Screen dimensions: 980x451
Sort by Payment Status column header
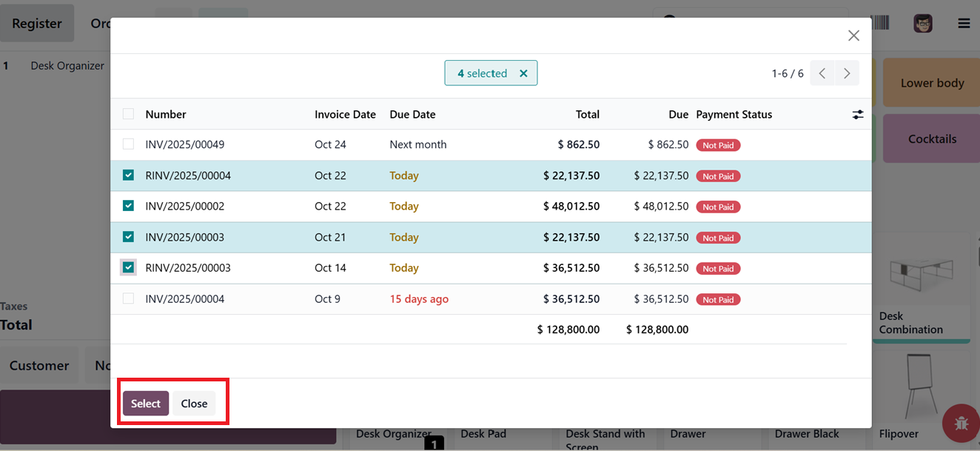click(734, 115)
